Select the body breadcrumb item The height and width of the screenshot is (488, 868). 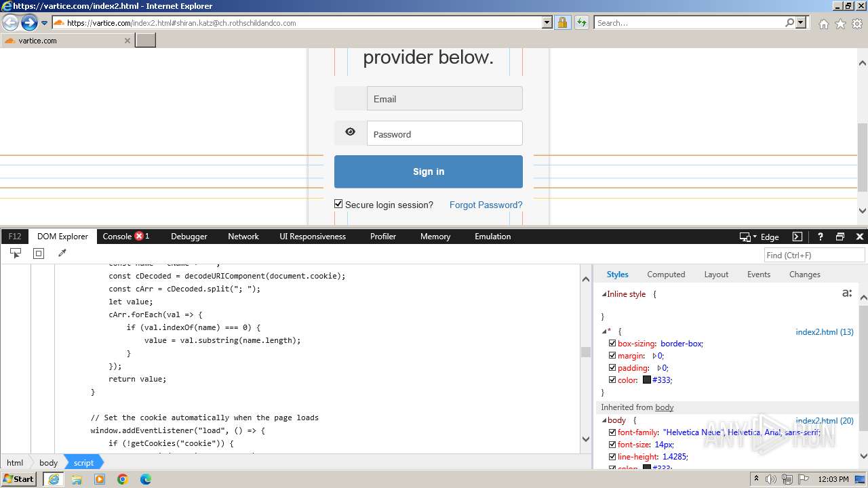(x=49, y=463)
